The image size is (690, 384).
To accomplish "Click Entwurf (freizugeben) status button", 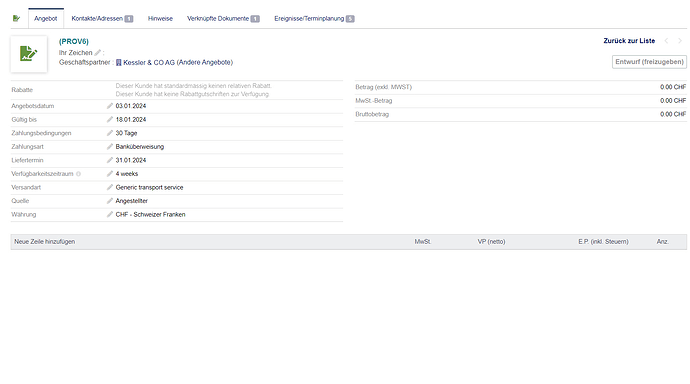I will pos(650,62).
